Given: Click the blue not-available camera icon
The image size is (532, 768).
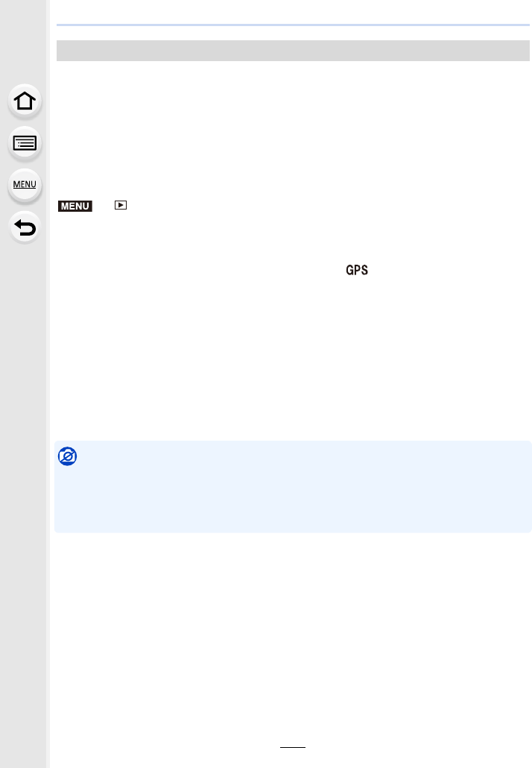Looking at the screenshot, I should [x=68, y=456].
